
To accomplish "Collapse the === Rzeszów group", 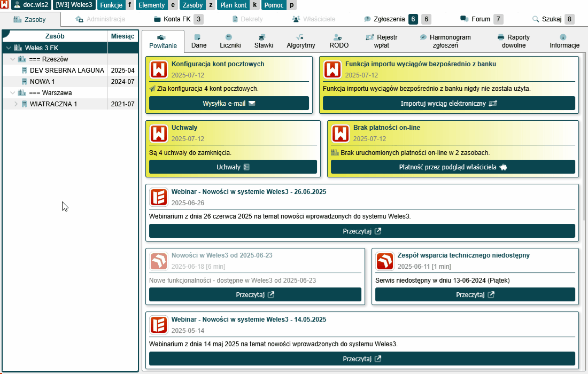I will 12,59.
